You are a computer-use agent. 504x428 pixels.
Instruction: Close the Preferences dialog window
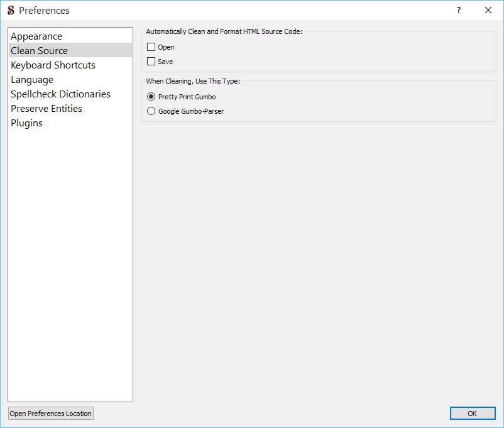[488, 10]
